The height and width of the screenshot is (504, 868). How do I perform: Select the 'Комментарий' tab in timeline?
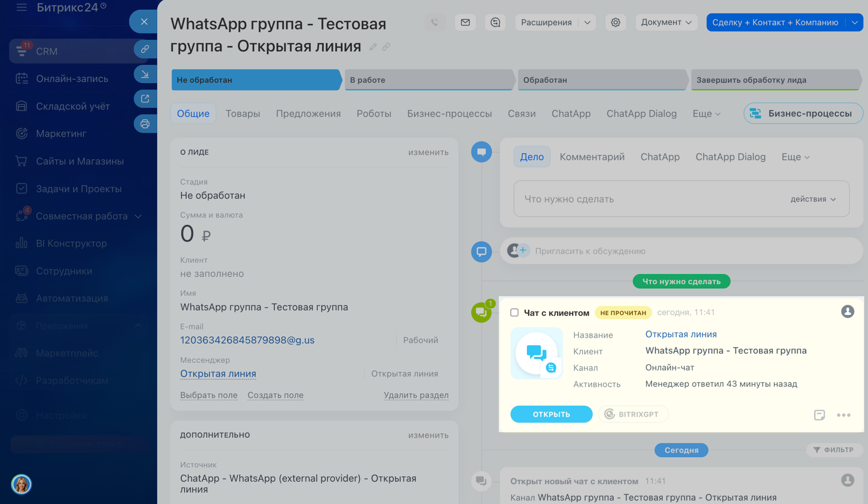click(x=592, y=157)
